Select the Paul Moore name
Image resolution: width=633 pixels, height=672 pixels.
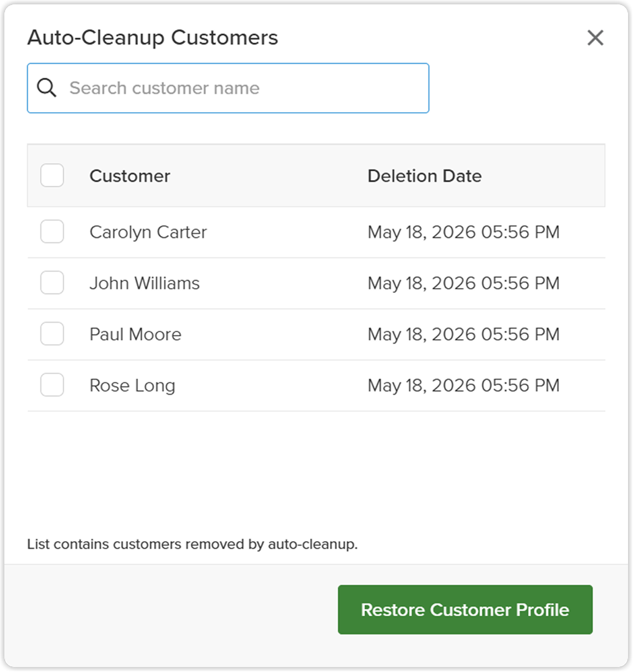click(x=135, y=334)
